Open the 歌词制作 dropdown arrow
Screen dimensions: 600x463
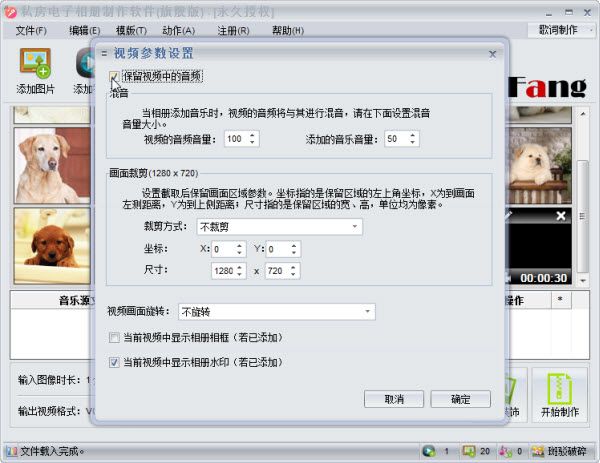tap(591, 30)
